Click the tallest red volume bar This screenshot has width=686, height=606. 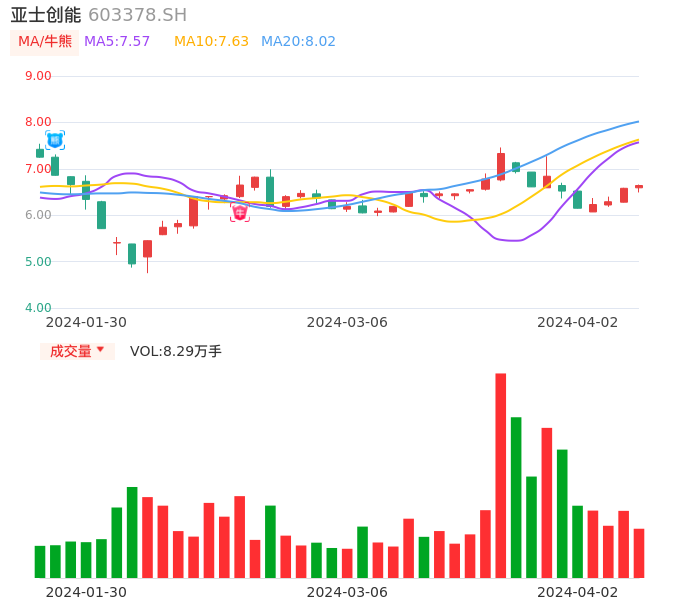[501, 475]
